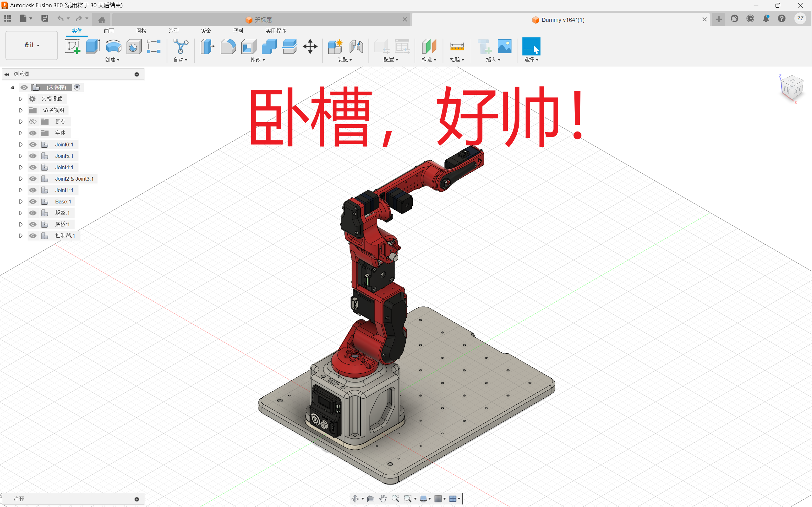
Task: Switch to the 曲面 ribbon tab
Action: (x=109, y=31)
